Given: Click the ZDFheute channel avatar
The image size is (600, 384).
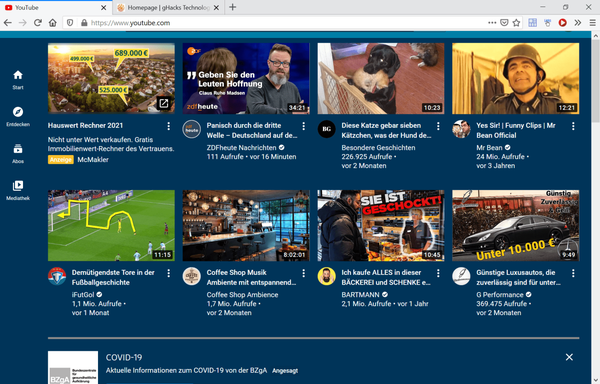Looking at the screenshot, I should pos(192,129).
